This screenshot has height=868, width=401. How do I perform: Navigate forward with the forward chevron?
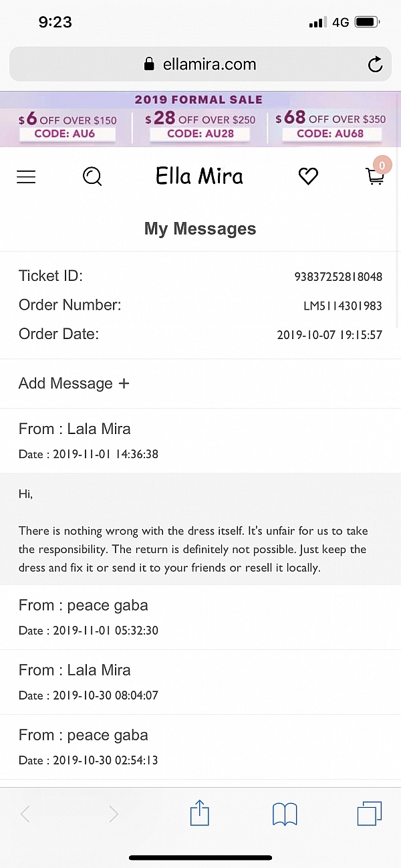coord(114,814)
